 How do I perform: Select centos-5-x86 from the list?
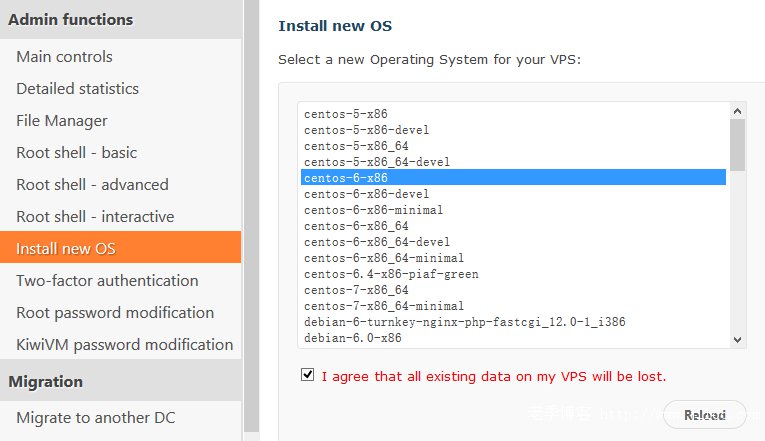point(513,114)
